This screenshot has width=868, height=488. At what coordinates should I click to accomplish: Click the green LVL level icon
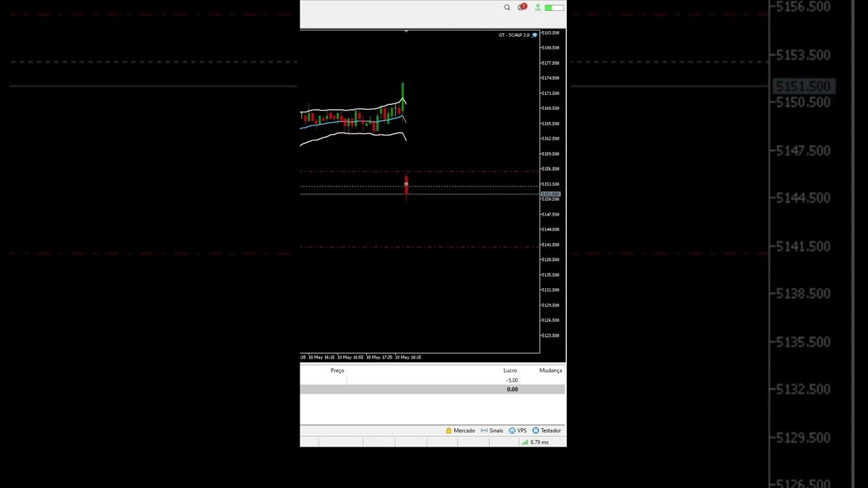(538, 7)
